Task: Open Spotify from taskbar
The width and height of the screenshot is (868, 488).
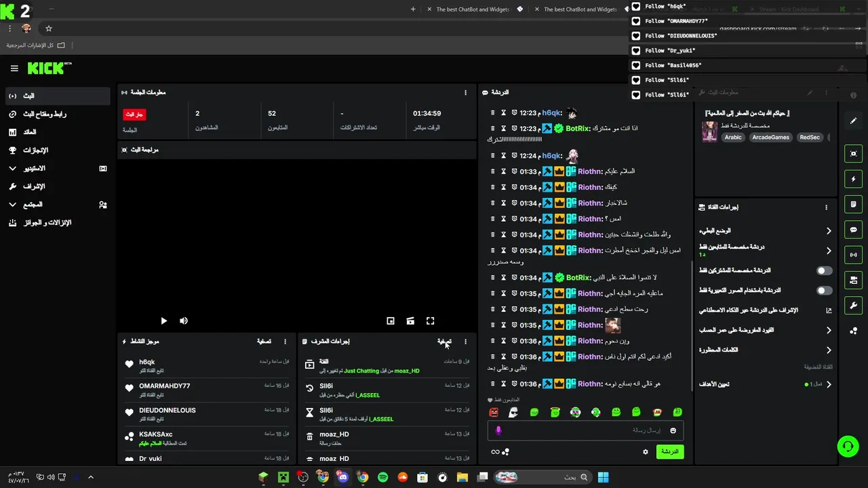Action: pyautogui.click(x=382, y=477)
